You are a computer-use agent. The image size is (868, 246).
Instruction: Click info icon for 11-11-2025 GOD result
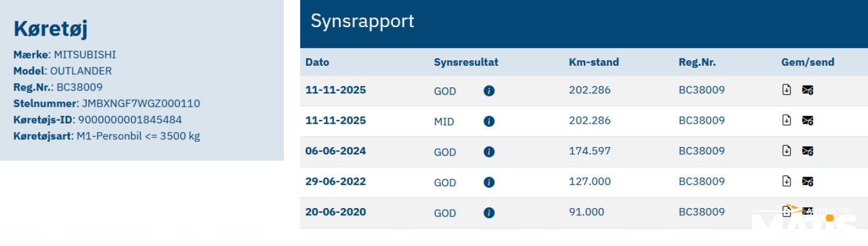click(x=489, y=91)
